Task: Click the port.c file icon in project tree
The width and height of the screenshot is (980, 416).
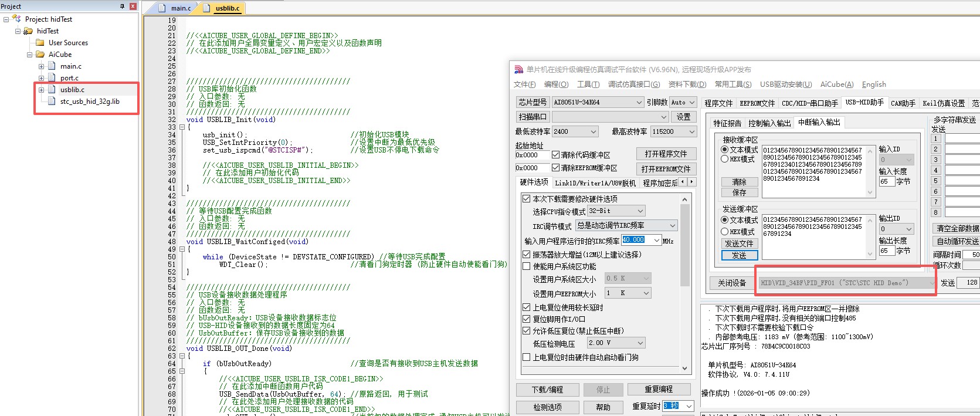Action: tap(52, 78)
